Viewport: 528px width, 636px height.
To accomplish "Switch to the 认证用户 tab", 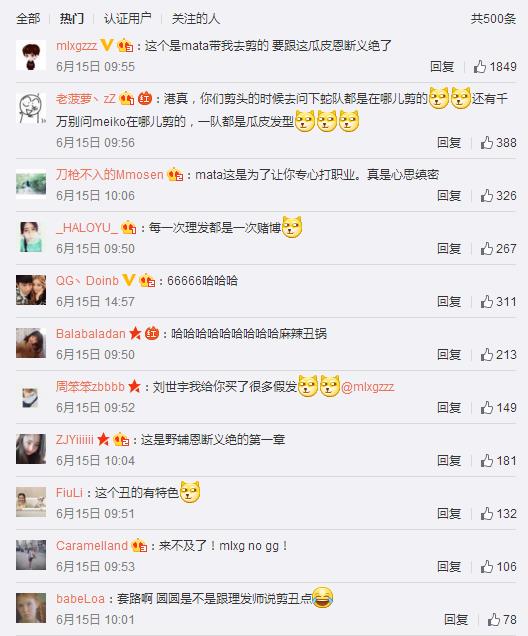I will click(127, 19).
